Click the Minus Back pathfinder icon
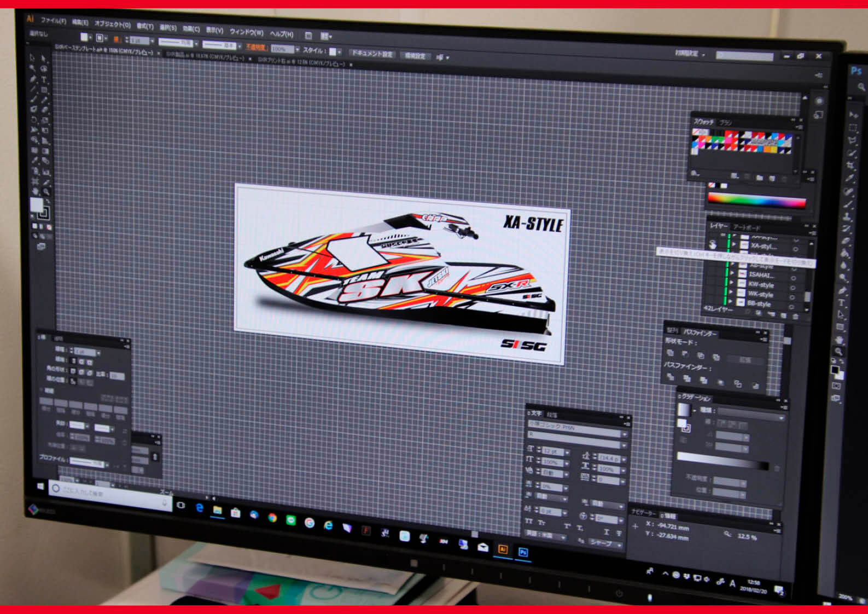 (755, 386)
